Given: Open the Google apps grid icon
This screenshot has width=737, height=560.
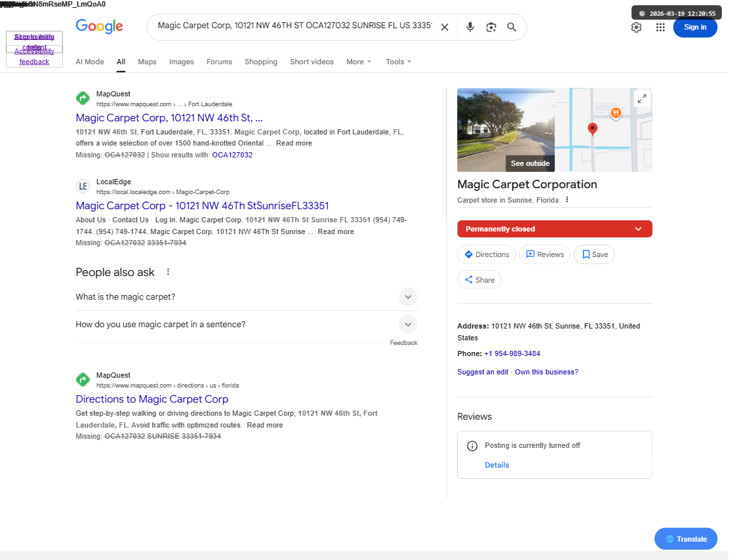Looking at the screenshot, I should tap(660, 28).
